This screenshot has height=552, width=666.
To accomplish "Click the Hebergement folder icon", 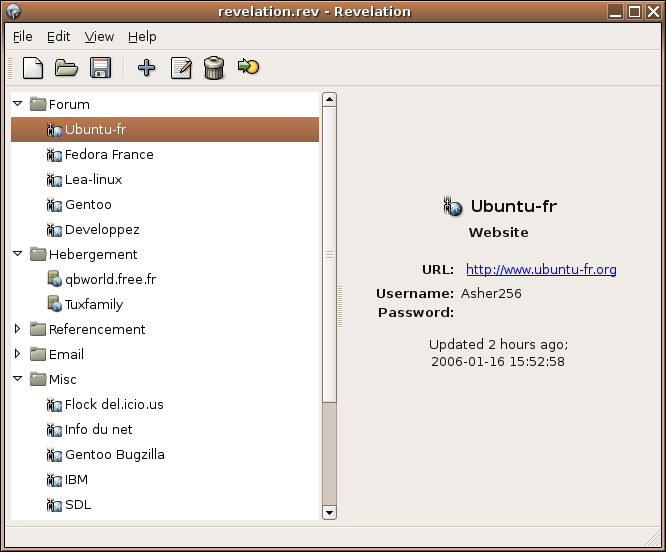I will (x=38, y=254).
